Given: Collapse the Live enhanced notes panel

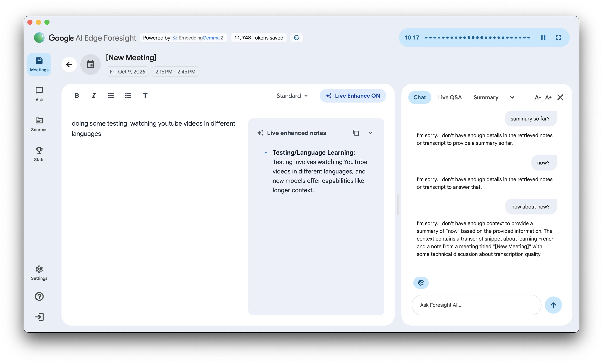Looking at the screenshot, I should pos(370,133).
